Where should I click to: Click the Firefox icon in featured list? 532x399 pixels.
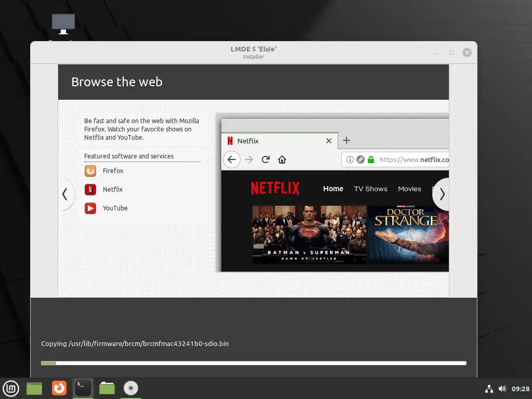(90, 170)
